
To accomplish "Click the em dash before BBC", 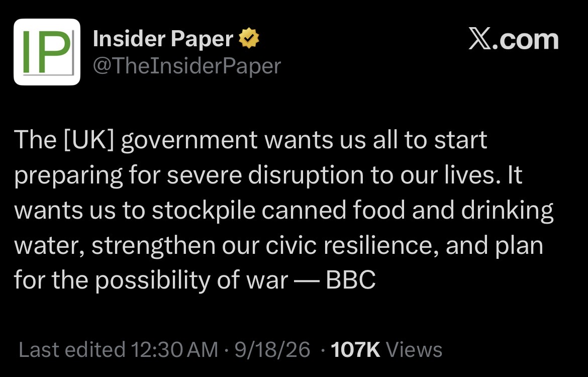I will 307,280.
